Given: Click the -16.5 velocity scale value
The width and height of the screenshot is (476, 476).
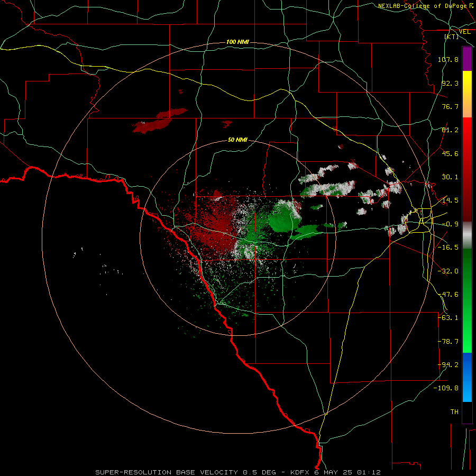Looking at the screenshot, I should (x=448, y=248).
